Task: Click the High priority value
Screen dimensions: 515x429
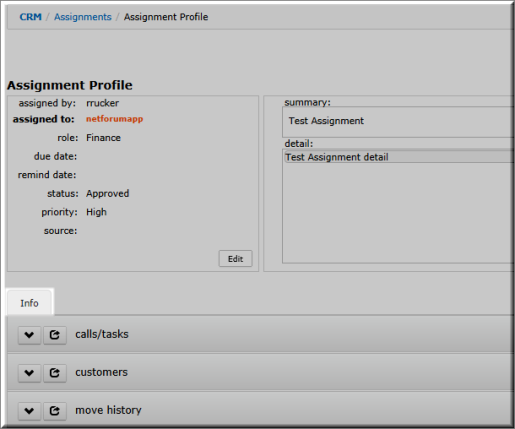Action: tap(96, 212)
